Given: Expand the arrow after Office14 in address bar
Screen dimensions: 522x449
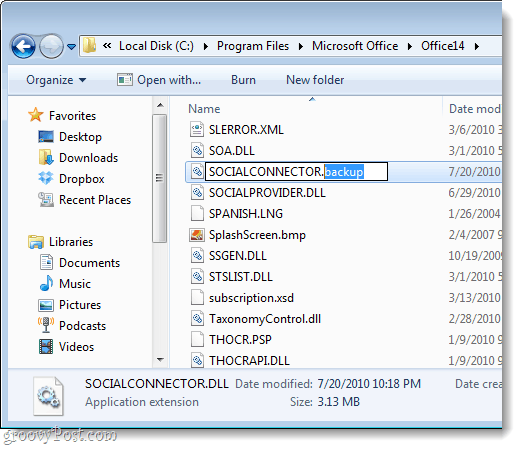Looking at the screenshot, I should [477, 46].
